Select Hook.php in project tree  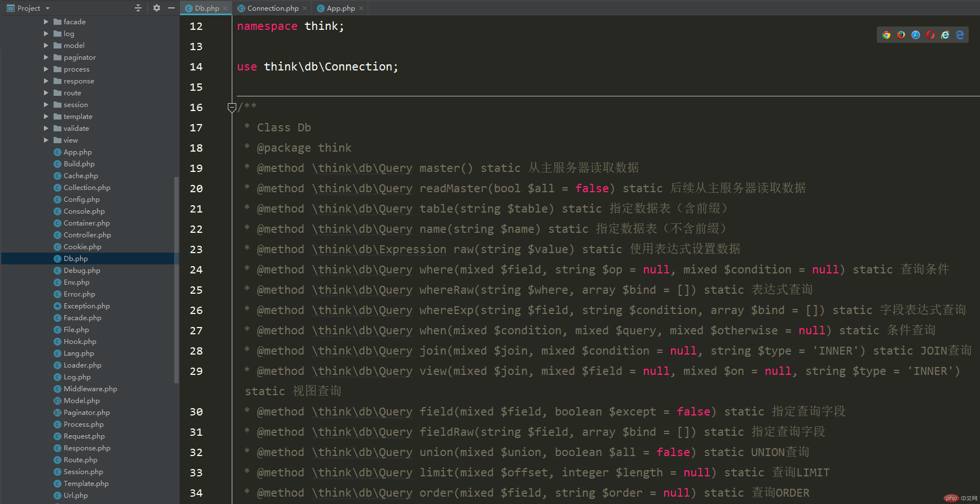[75, 342]
